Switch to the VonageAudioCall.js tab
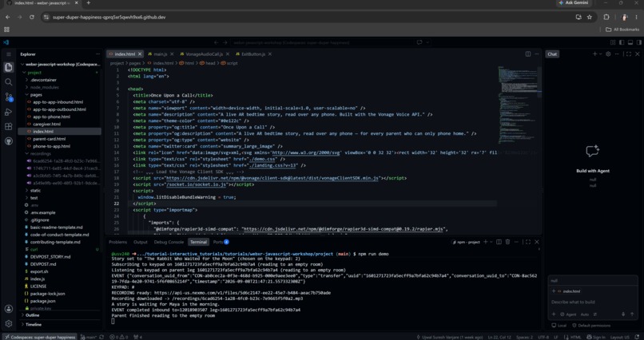 click(x=204, y=54)
